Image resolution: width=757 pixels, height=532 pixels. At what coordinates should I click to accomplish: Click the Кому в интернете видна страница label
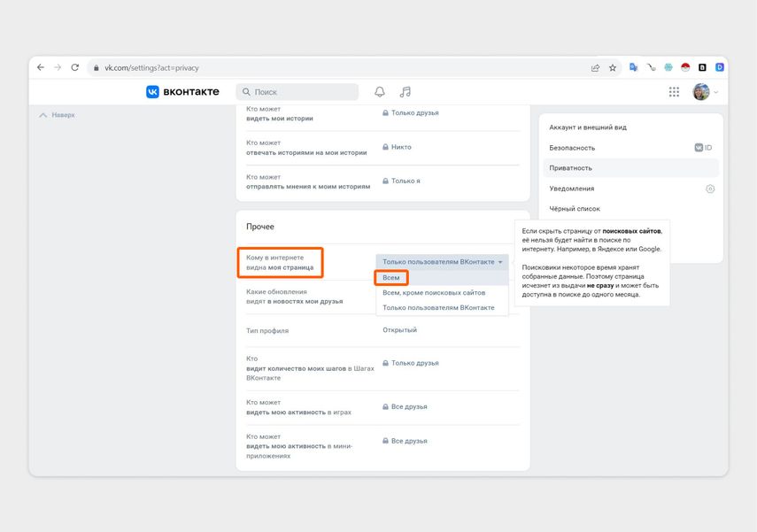(280, 263)
